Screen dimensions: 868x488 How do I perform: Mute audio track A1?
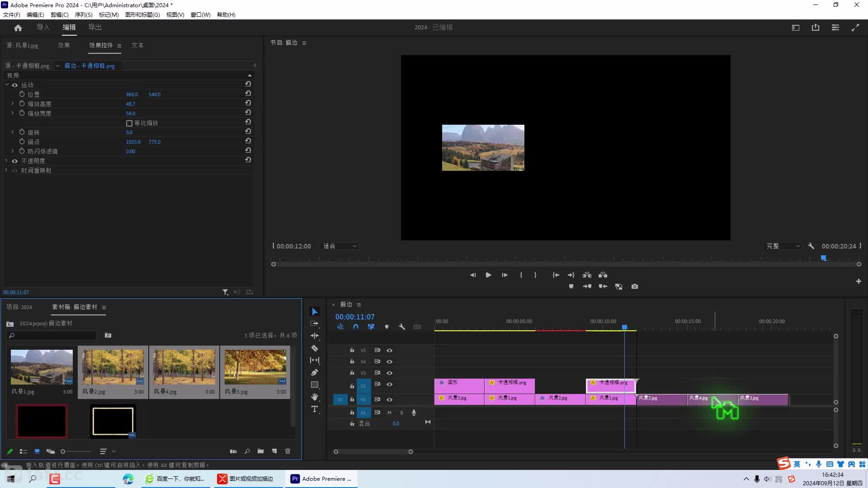389,413
